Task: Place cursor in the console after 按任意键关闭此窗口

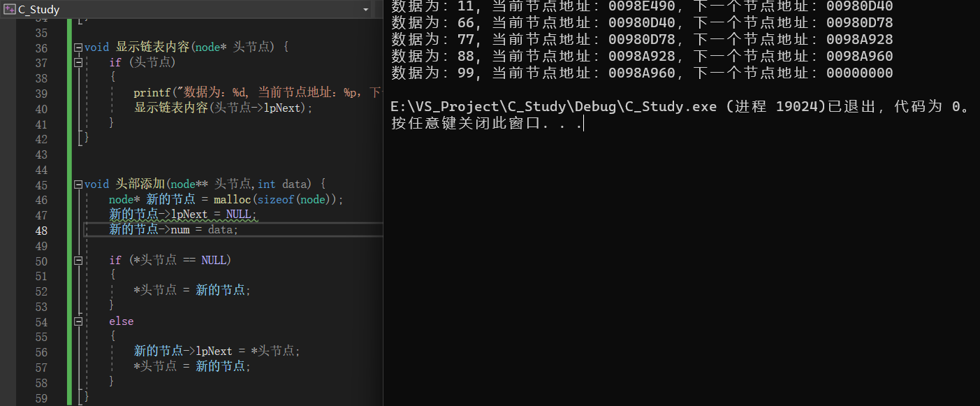Action: [584, 122]
